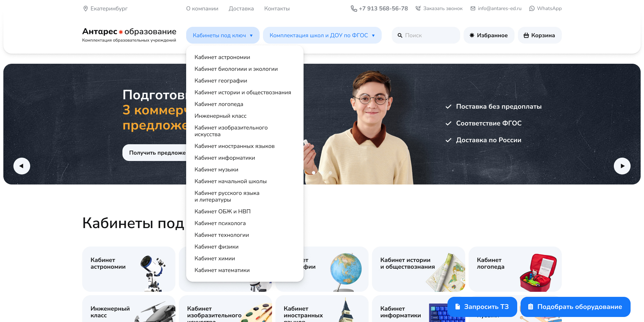Expand Кабинеты под ключ dropdown arrow
The height and width of the screenshot is (322, 644).
pos(251,36)
